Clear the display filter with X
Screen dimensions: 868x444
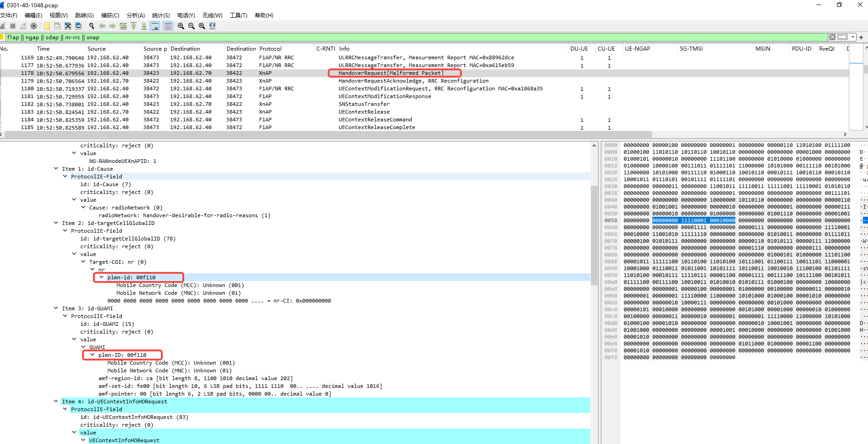[x=832, y=37]
